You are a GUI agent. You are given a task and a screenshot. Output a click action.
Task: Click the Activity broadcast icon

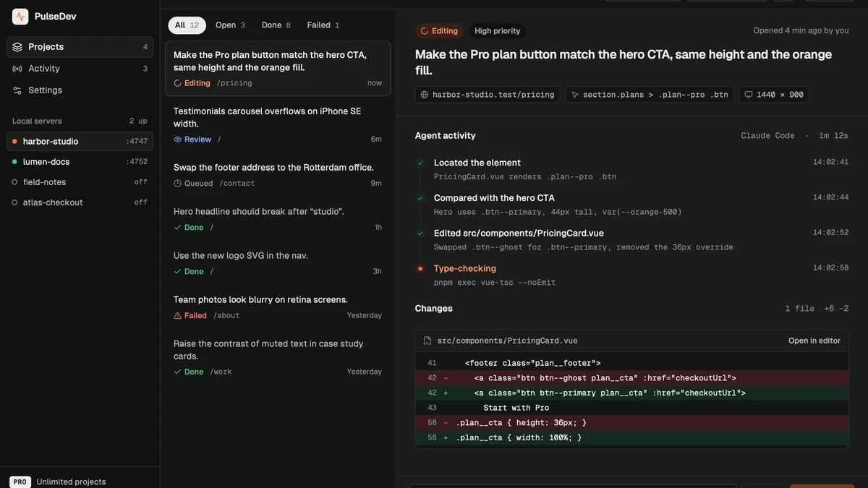pos(17,69)
